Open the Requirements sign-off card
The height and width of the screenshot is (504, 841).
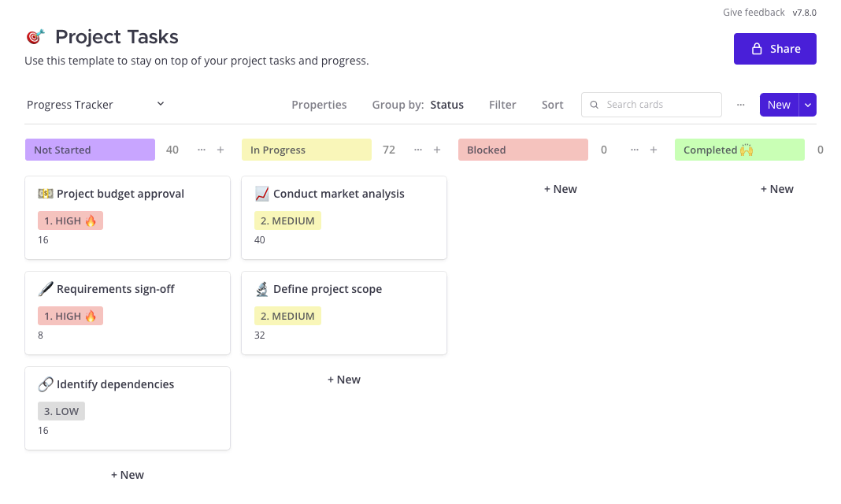point(128,313)
